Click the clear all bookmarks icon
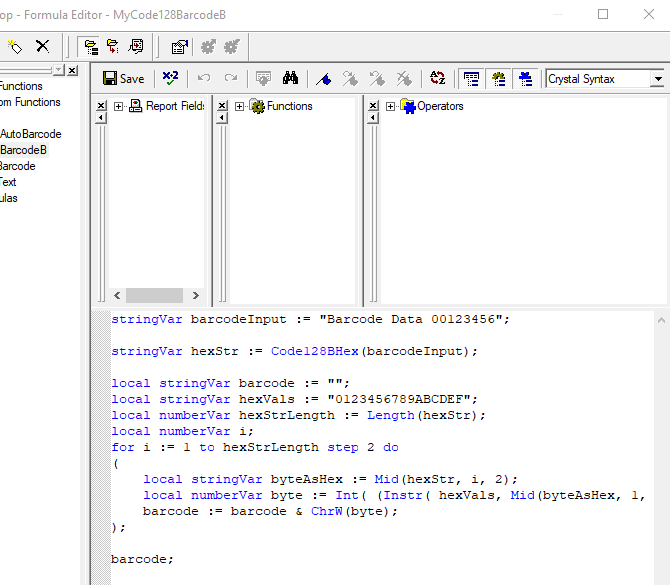 [x=404, y=79]
